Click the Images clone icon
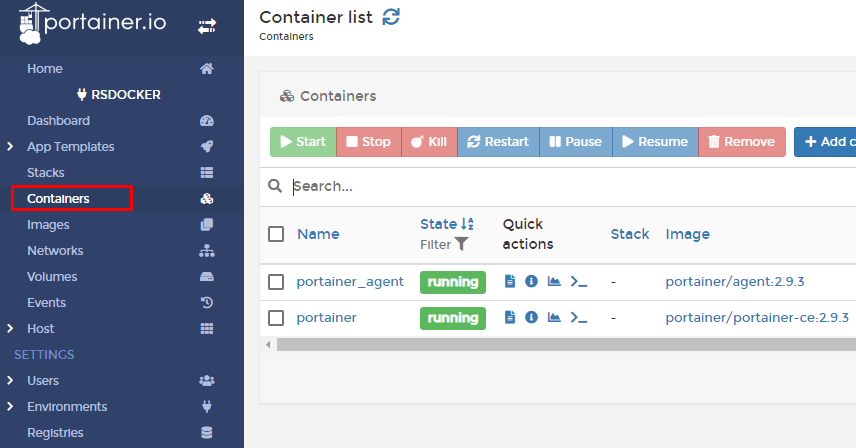Screen dimensions: 856x448 [206, 225]
